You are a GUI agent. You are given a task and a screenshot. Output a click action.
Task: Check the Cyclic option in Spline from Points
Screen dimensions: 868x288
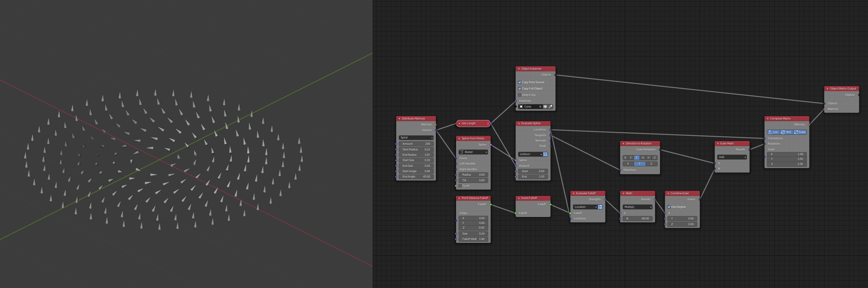click(460, 186)
